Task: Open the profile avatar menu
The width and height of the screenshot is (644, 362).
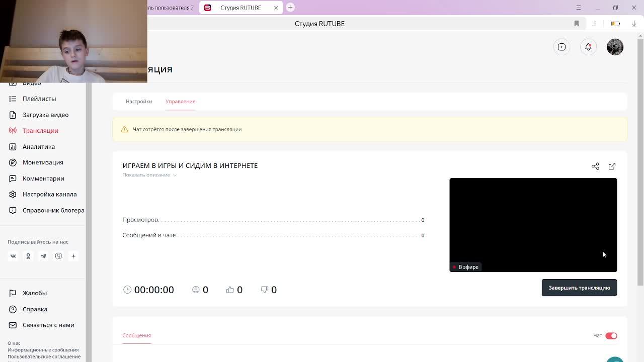Action: point(615,47)
